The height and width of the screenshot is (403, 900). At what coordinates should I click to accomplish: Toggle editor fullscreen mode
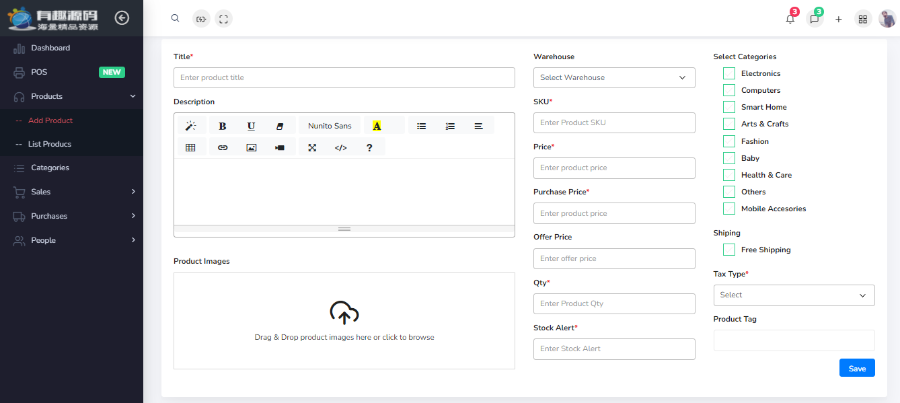pyautogui.click(x=312, y=147)
